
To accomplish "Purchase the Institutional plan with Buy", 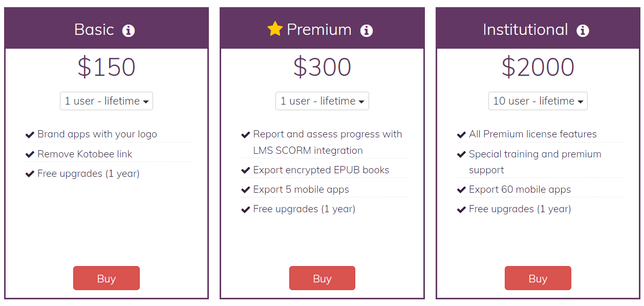I will (x=538, y=278).
